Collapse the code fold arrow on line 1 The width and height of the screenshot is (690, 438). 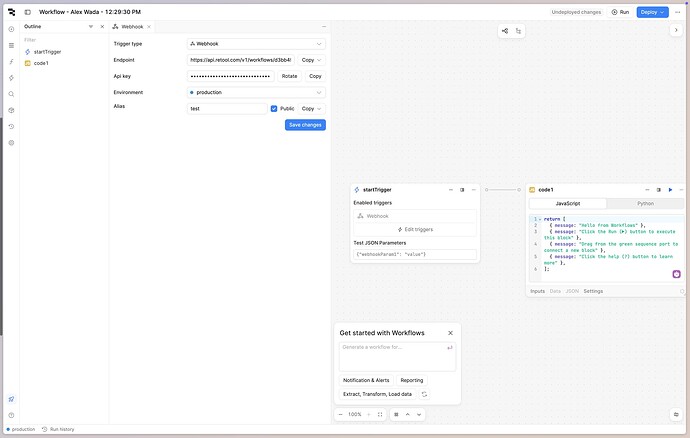tap(540, 219)
